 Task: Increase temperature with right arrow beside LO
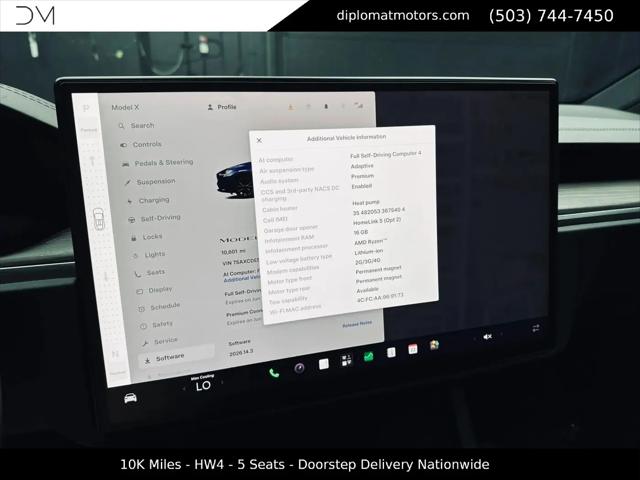[222, 382]
